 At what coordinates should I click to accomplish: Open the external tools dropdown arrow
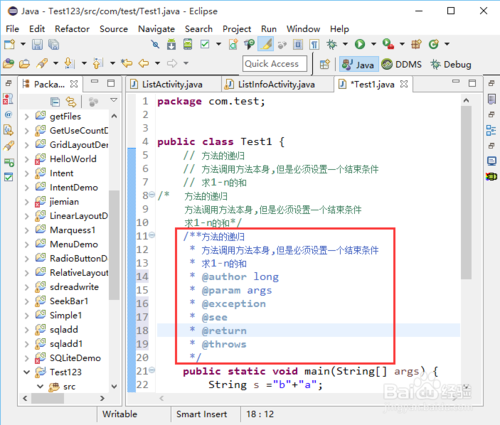[402, 44]
